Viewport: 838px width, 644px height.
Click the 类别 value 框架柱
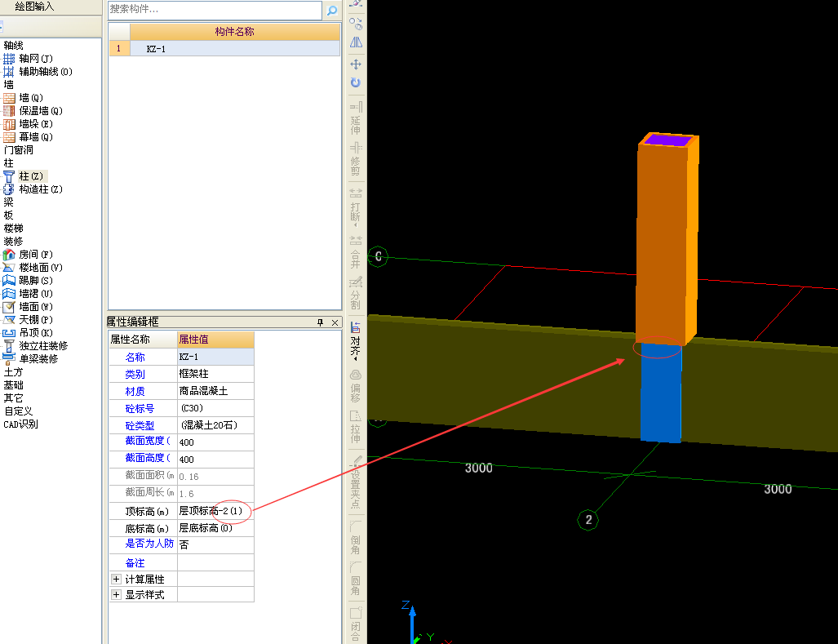(215, 374)
